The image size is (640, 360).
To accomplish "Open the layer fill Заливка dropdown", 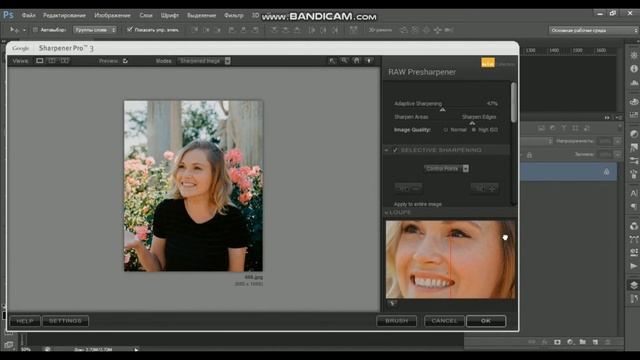I will (x=618, y=155).
